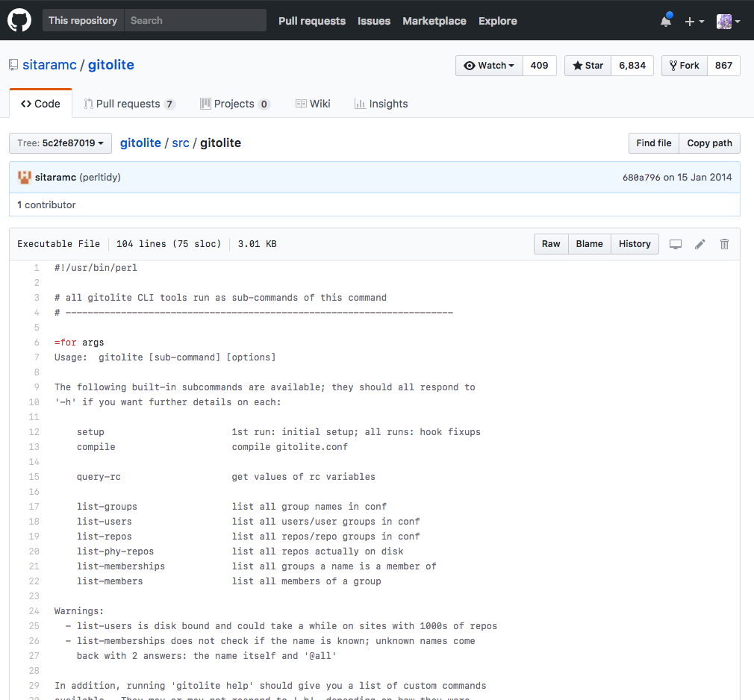Click the sitaramc commit author avatar
The width and height of the screenshot is (754, 700).
(x=24, y=178)
